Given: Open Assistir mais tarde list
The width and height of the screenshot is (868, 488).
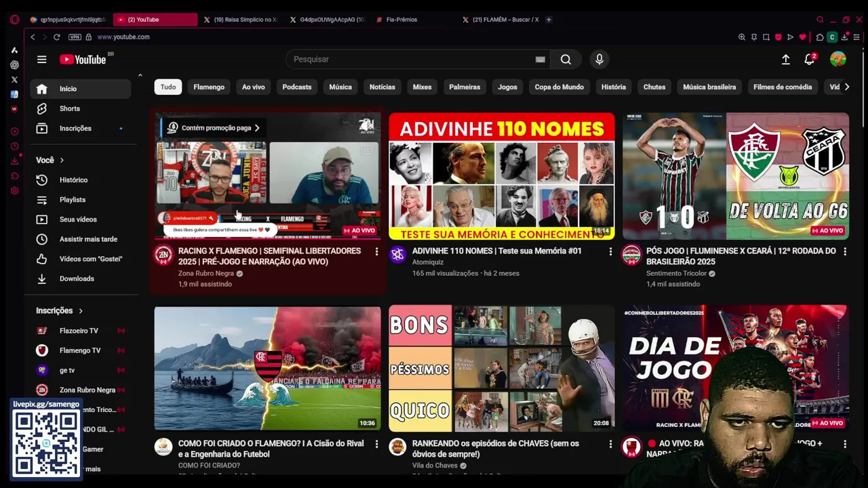Looking at the screenshot, I should point(81,239).
